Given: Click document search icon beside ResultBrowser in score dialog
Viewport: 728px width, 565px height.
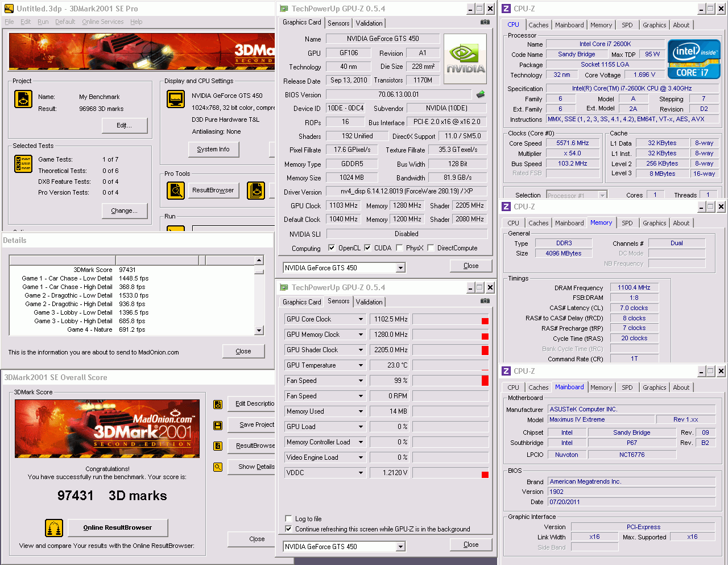Looking at the screenshot, I should point(218,446).
